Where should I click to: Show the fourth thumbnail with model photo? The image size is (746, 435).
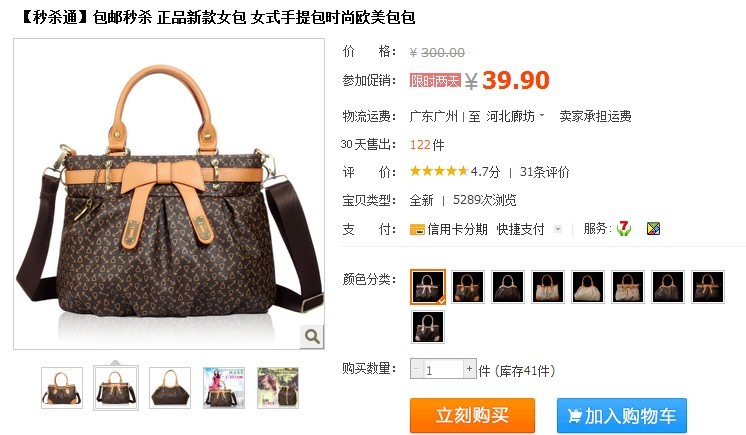point(224,387)
